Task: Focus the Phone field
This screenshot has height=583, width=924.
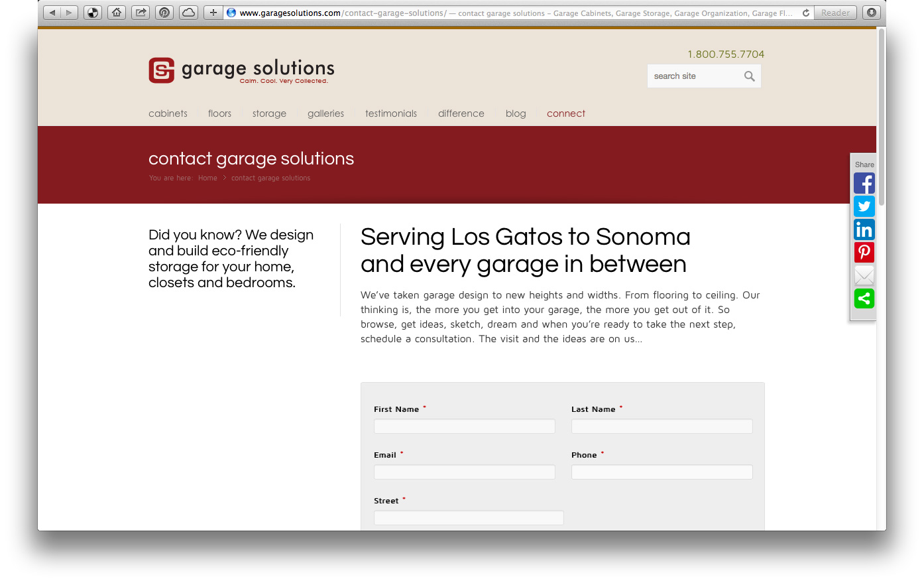Action: (662, 472)
